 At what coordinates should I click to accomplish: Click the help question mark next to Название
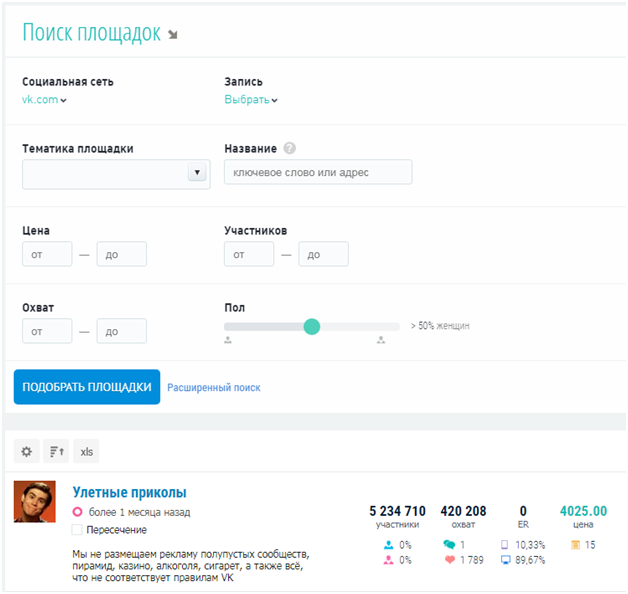[290, 148]
